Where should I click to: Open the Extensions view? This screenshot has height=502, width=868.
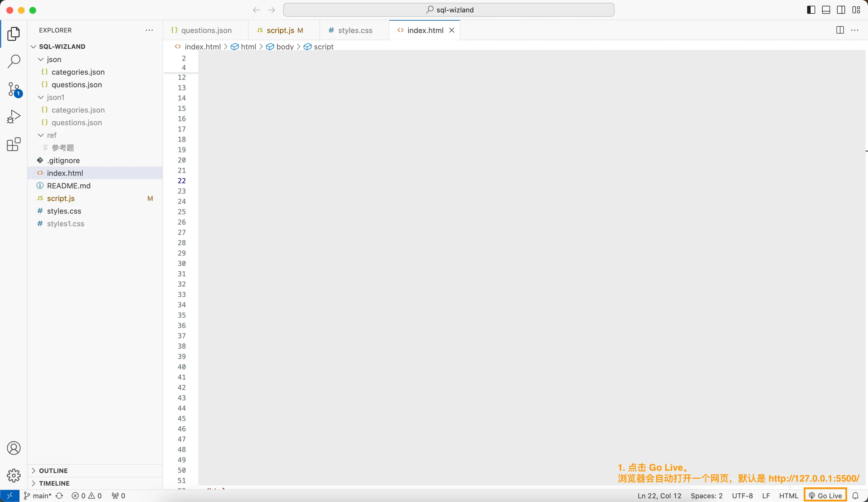pyautogui.click(x=13, y=144)
